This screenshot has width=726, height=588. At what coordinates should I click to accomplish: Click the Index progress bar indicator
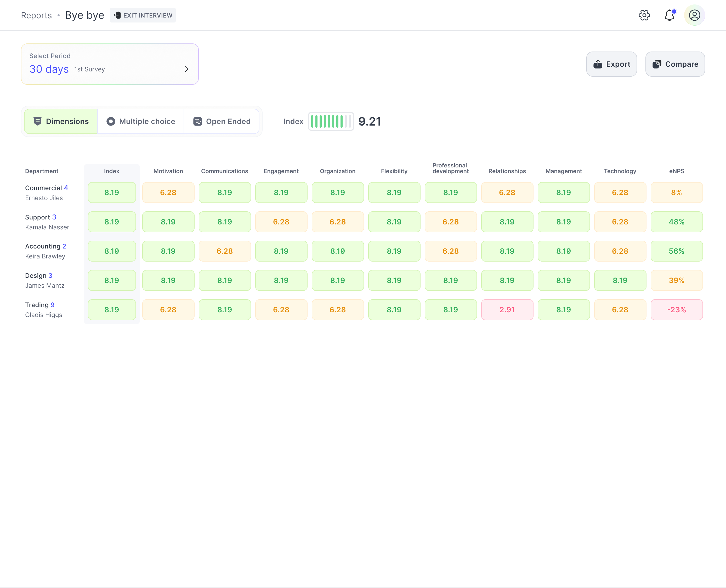point(331,121)
